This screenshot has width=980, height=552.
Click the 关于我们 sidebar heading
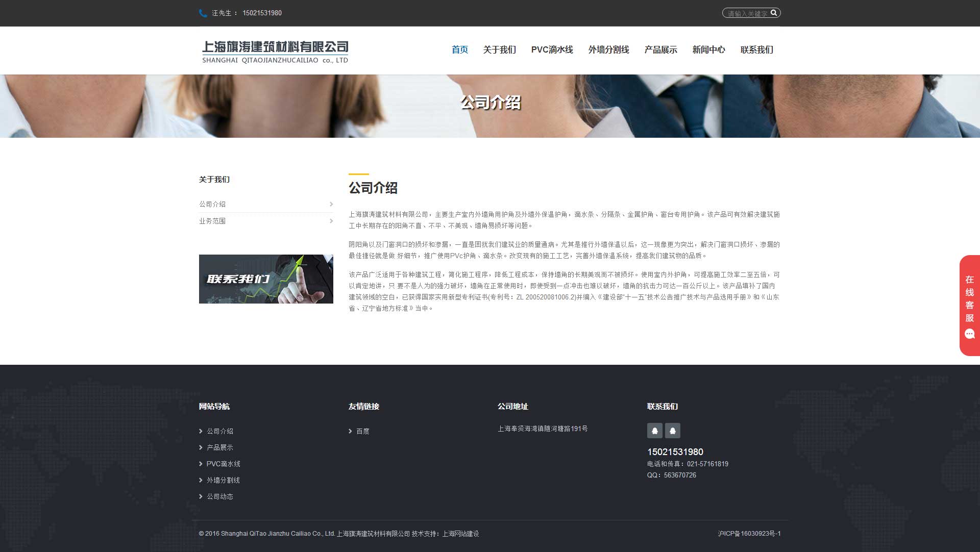point(214,180)
